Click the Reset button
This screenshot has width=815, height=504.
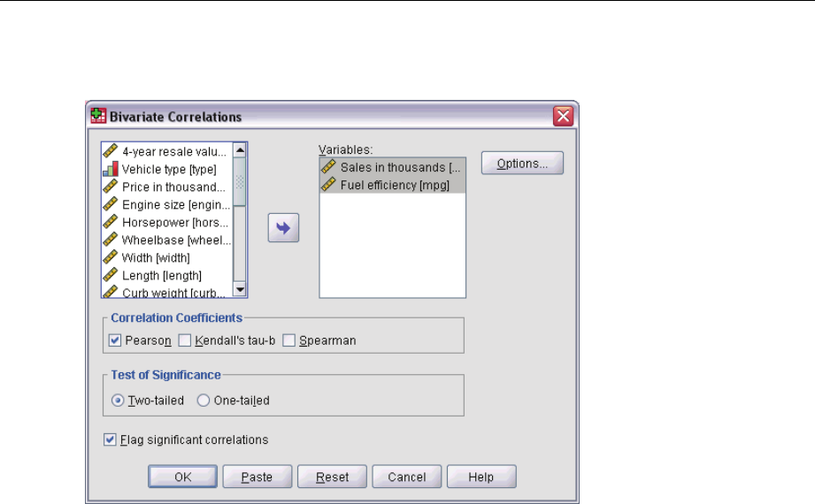coord(332,477)
